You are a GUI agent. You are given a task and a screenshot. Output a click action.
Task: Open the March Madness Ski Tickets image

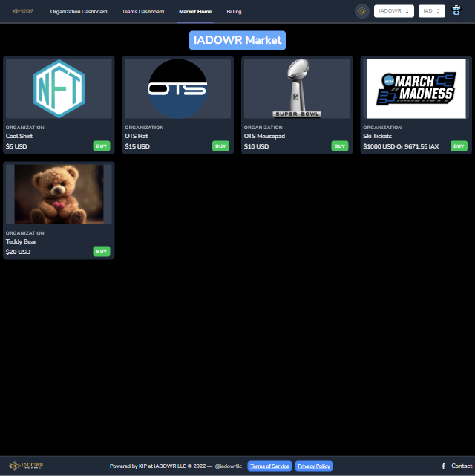pos(416,89)
